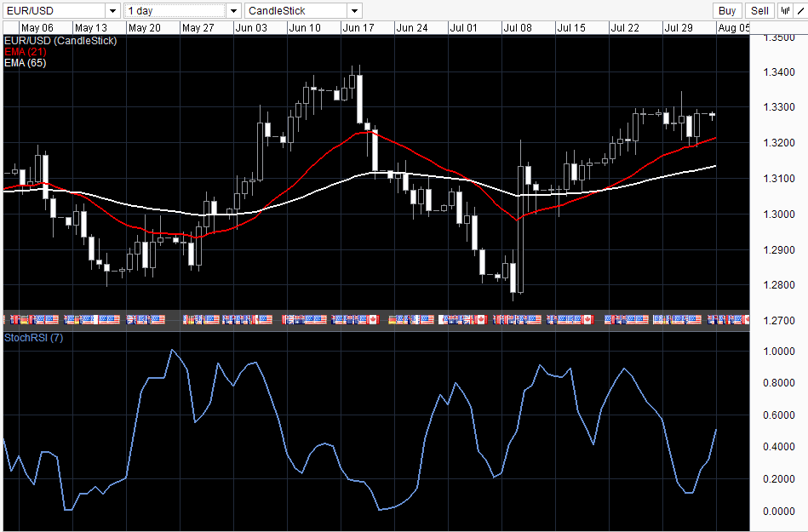This screenshot has width=808, height=532.
Task: Click the May 20 date label
Action: (144, 28)
